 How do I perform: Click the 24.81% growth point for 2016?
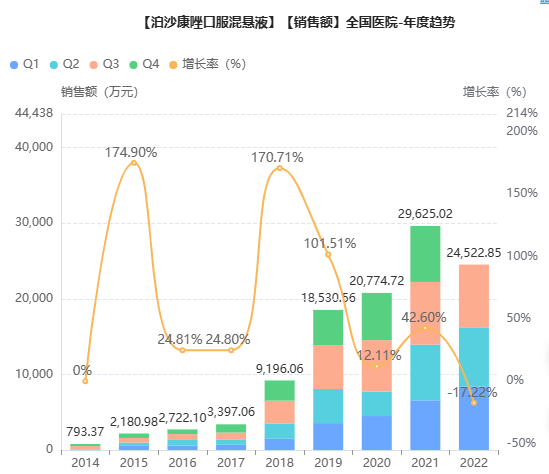tap(182, 350)
